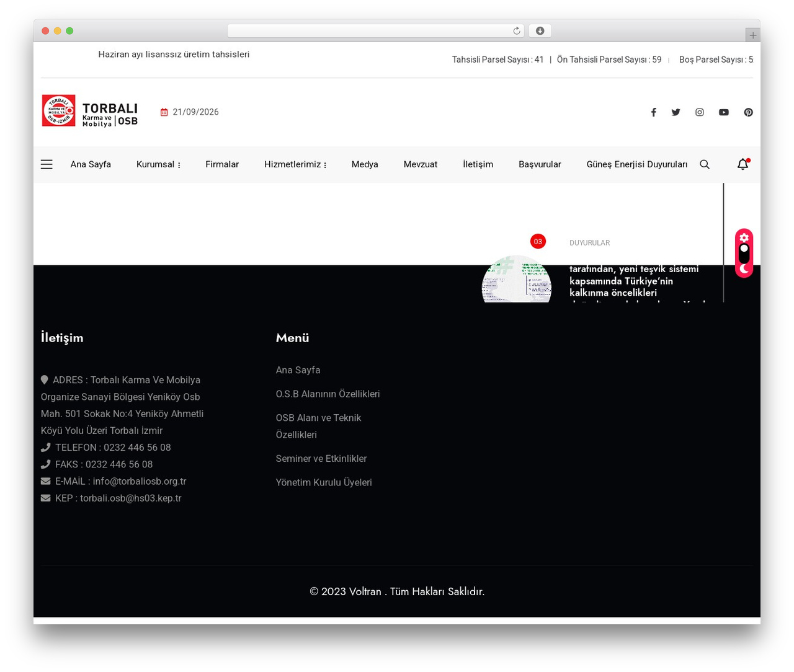This screenshot has height=672, width=794.
Task: Expand the Kurumsal dropdown menu
Action: click(158, 164)
